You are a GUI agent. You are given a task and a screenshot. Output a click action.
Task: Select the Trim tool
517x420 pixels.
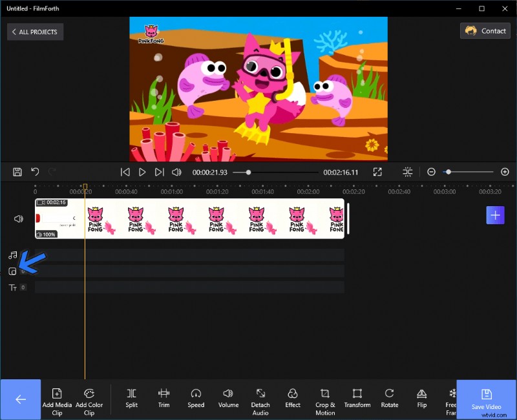coord(164,399)
